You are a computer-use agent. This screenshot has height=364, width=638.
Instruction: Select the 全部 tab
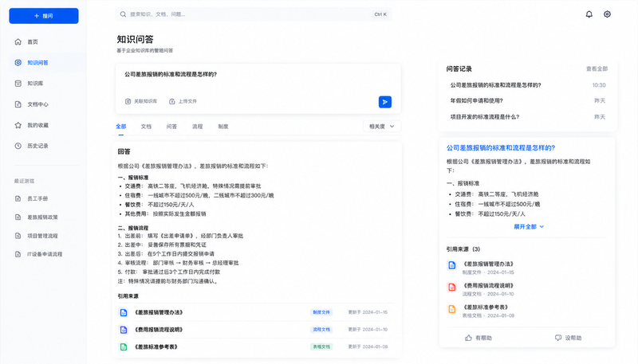121,127
